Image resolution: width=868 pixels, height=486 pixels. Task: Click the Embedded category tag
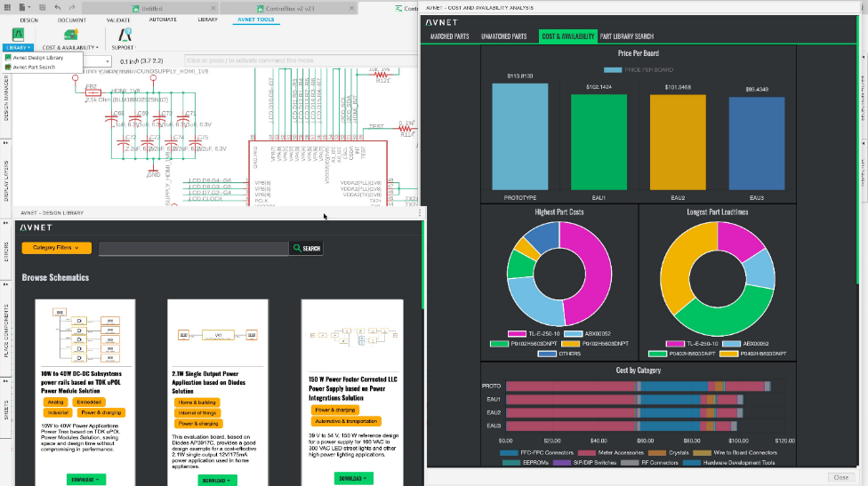tap(89, 402)
